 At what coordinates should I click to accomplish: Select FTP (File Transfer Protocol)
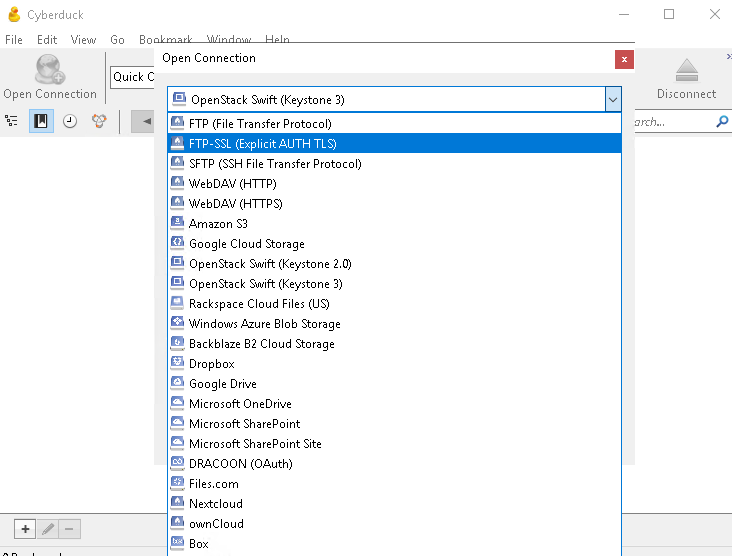tap(394, 124)
